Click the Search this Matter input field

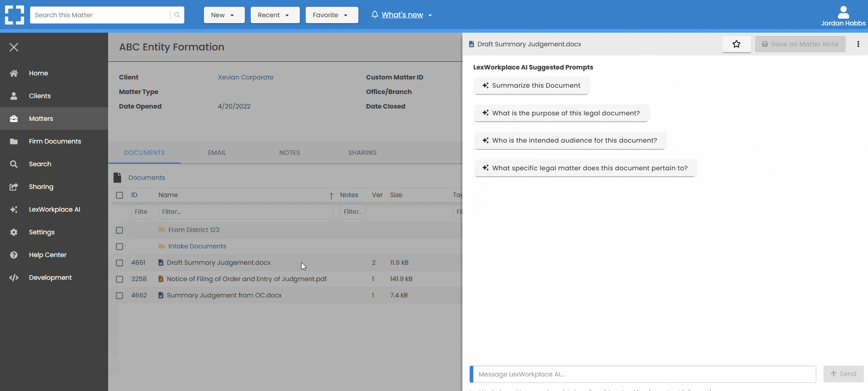(x=100, y=15)
